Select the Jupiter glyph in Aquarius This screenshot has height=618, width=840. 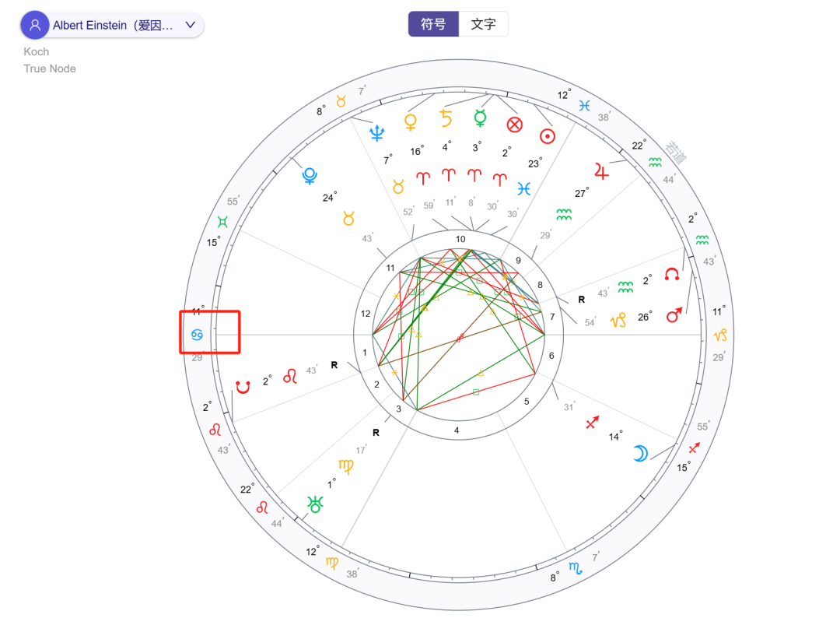click(x=600, y=172)
